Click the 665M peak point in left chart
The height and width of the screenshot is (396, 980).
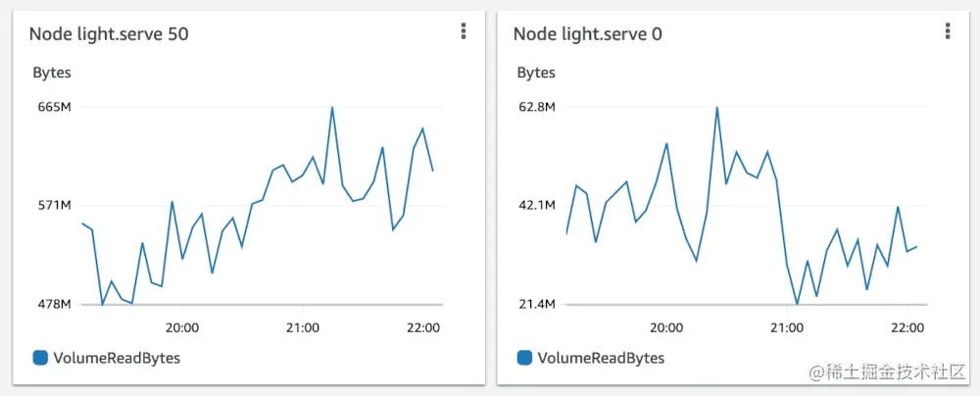[x=332, y=107]
